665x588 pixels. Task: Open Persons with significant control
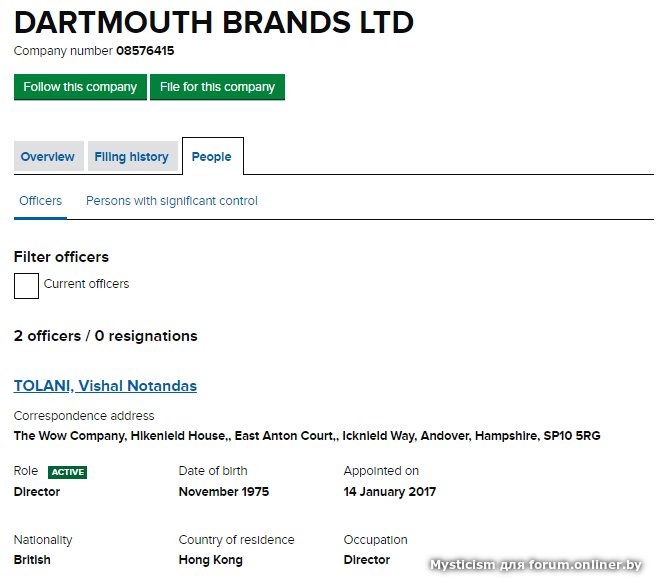pyautogui.click(x=172, y=201)
